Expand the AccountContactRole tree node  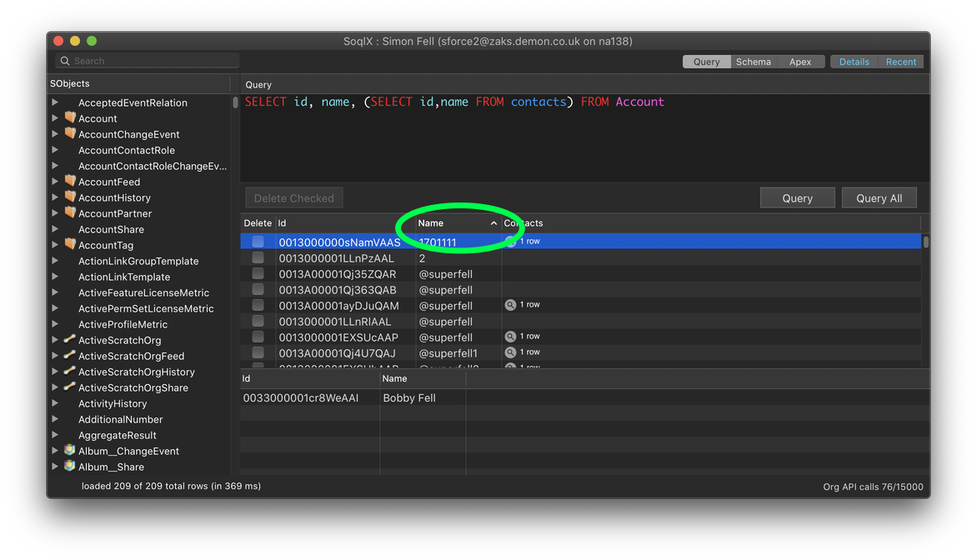56,149
